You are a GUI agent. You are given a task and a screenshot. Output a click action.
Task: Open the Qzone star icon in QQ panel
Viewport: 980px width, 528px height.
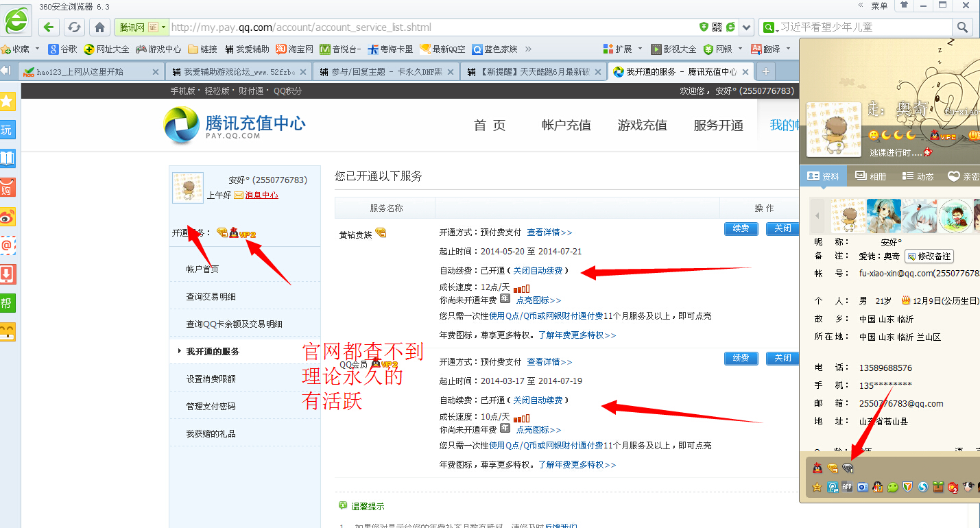817,487
